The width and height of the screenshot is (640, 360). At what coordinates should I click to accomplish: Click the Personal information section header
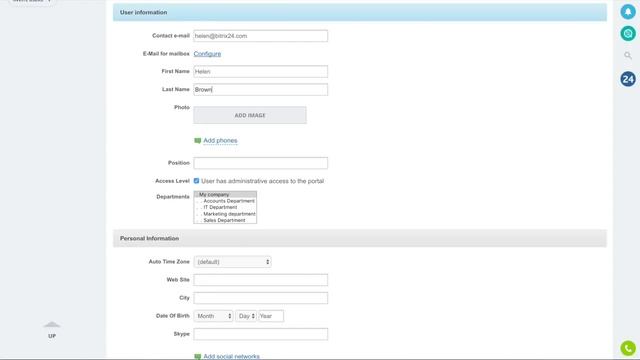pyautogui.click(x=360, y=238)
